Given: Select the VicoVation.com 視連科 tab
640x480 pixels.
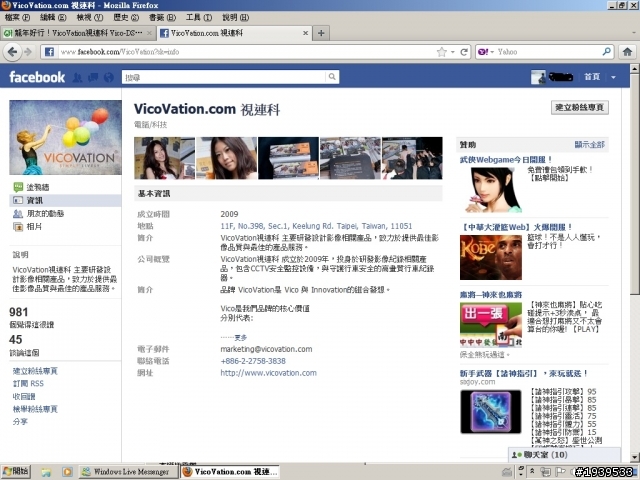Looking at the screenshot, I should coord(234,33).
